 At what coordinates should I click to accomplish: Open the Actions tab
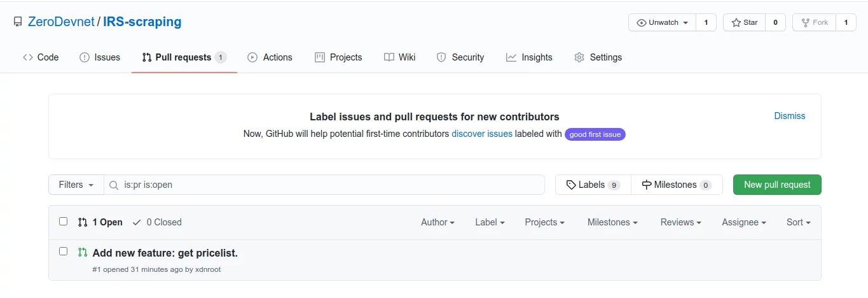tap(270, 57)
